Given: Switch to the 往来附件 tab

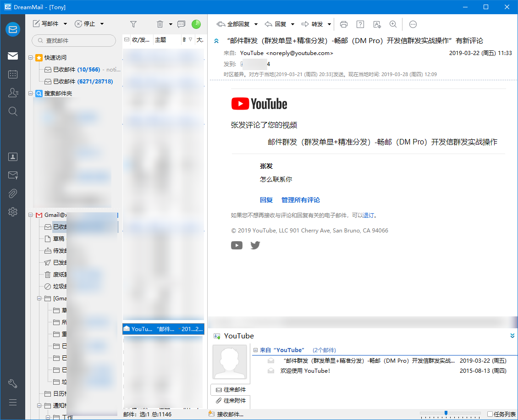Looking at the screenshot, I should point(230,400).
